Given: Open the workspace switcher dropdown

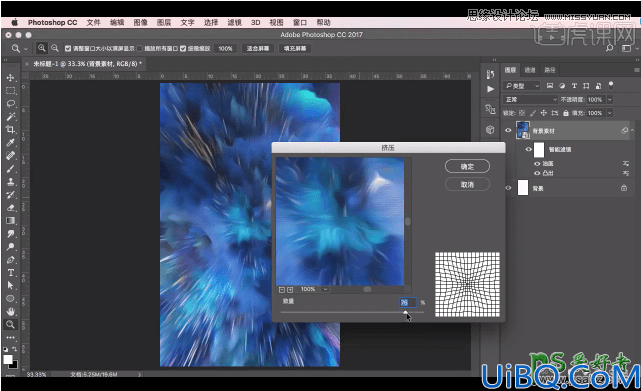Looking at the screenshot, I should coord(630,48).
